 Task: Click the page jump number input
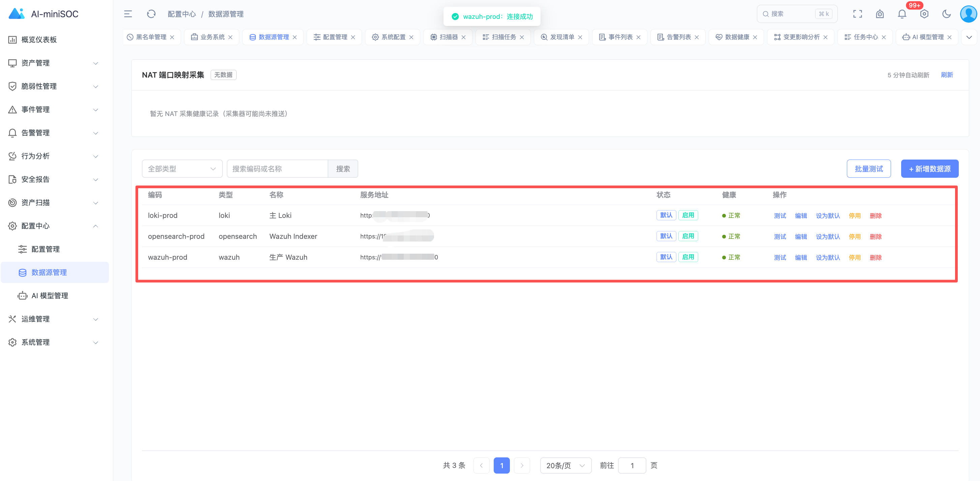point(632,465)
